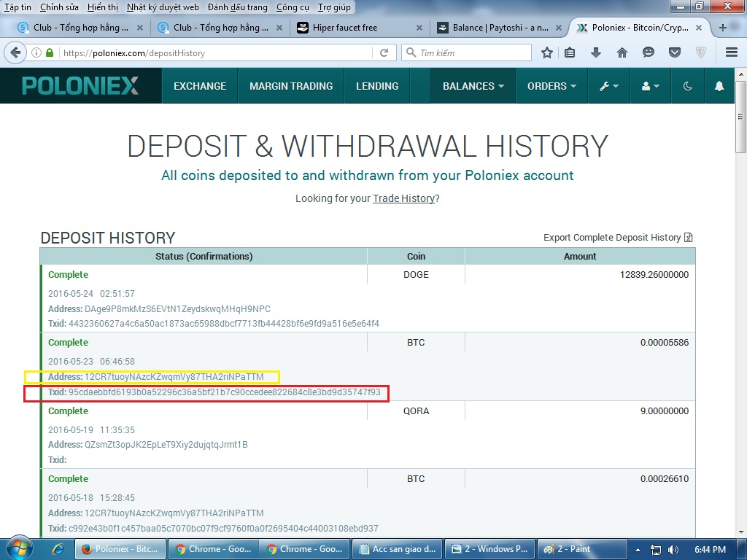This screenshot has height=560, width=747.
Task: Open 2 - Paint taskbar item
Action: [x=582, y=549]
